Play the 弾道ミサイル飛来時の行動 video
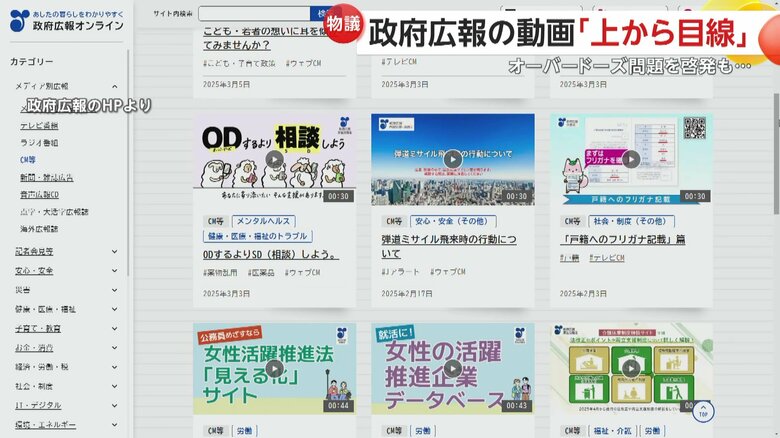The height and width of the screenshot is (438, 780). (x=452, y=159)
